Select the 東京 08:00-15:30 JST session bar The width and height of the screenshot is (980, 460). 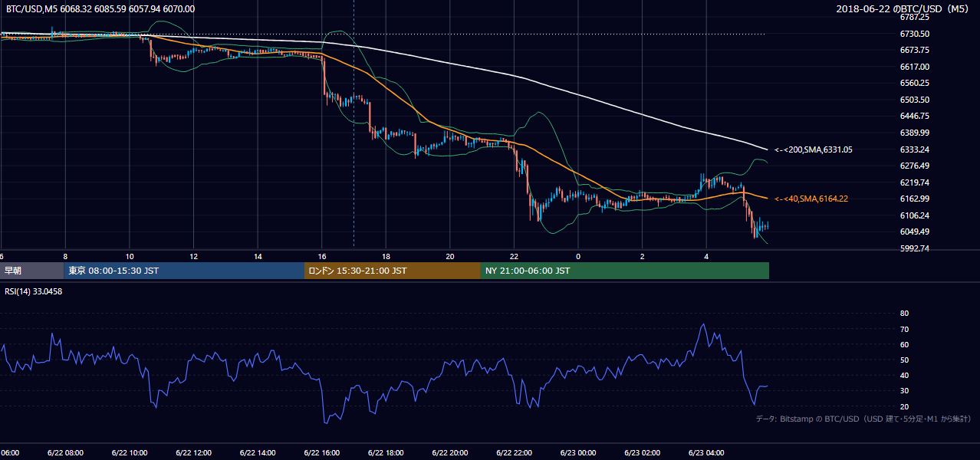(184, 271)
